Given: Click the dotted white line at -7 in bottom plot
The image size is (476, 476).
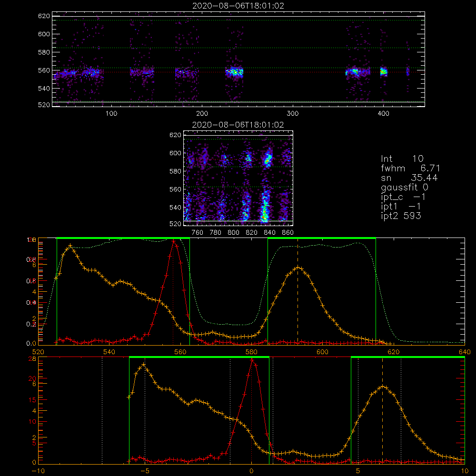Looking at the screenshot, I should point(102,410).
